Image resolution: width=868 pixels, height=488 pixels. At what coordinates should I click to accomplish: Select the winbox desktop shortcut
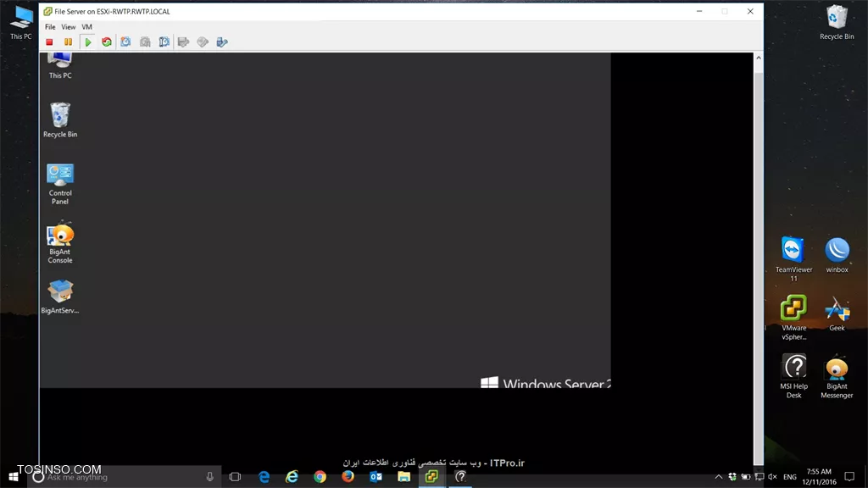[x=837, y=255]
